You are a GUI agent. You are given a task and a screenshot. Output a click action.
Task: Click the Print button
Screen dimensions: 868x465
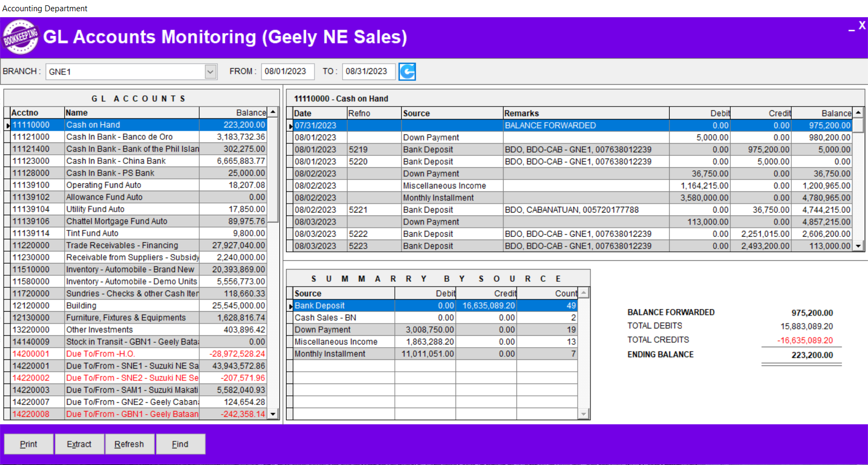[28, 444]
